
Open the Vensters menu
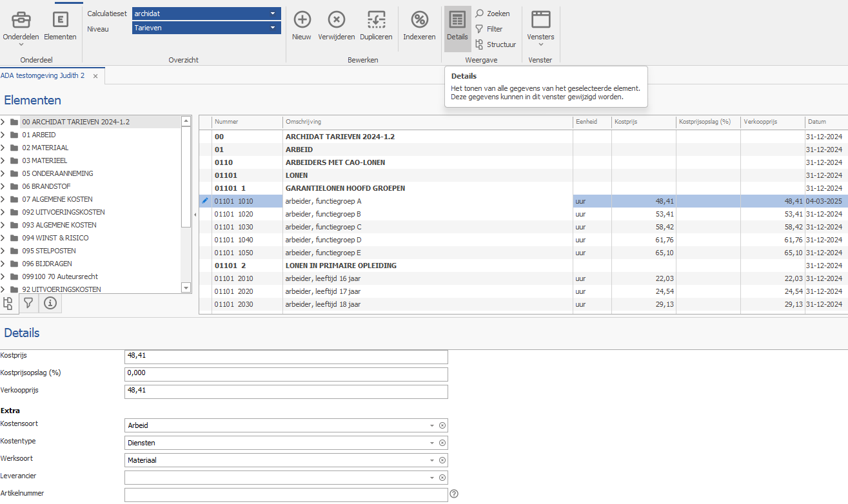coord(540,28)
